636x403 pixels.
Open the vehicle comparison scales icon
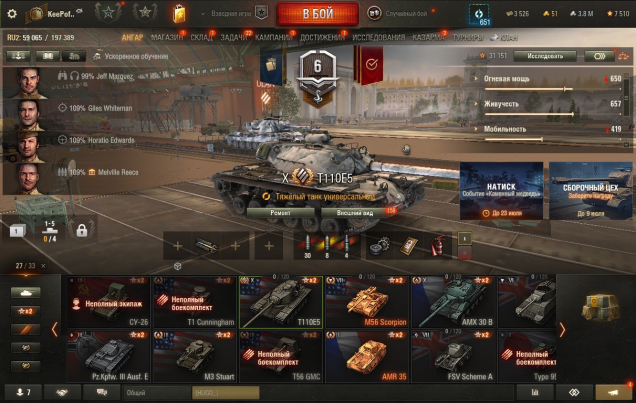623,56
